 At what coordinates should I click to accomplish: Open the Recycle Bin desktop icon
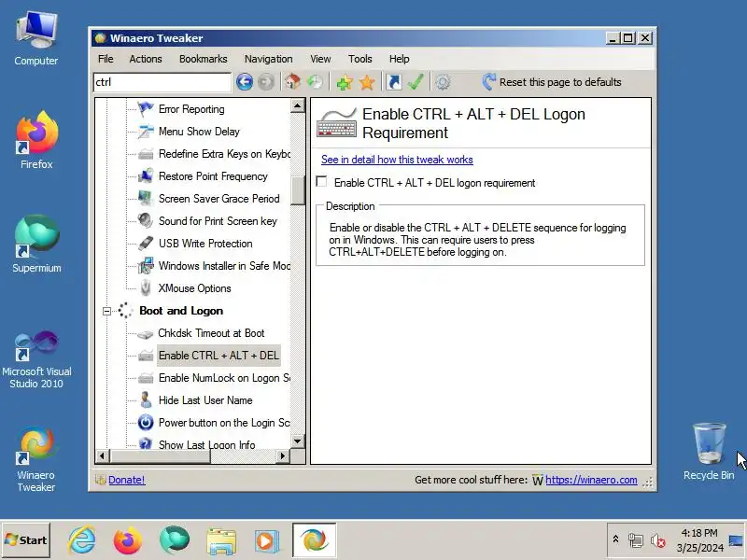click(709, 452)
